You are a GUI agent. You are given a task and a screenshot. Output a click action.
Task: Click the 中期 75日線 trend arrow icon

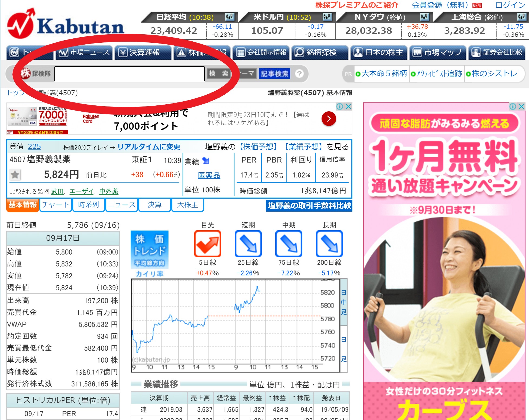[289, 244]
